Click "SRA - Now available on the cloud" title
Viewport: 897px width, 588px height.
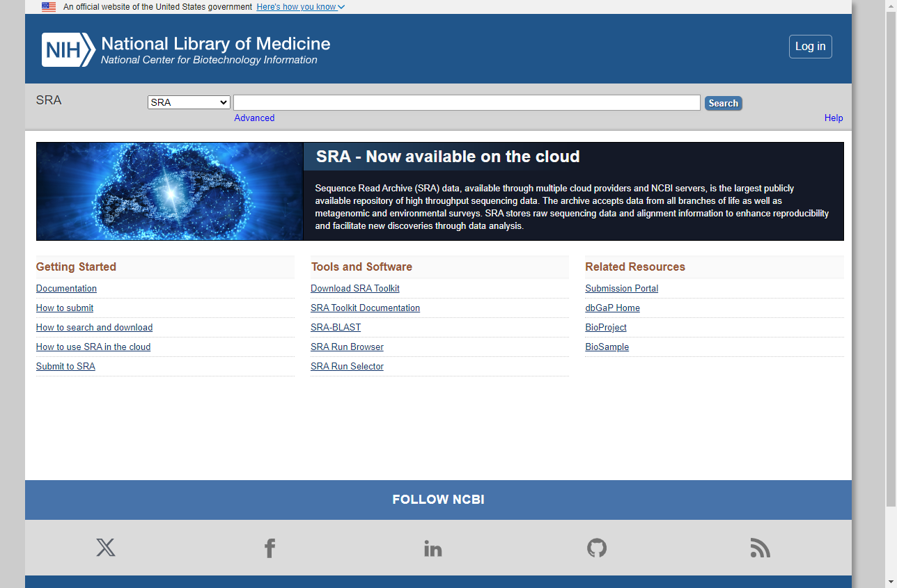[448, 157]
